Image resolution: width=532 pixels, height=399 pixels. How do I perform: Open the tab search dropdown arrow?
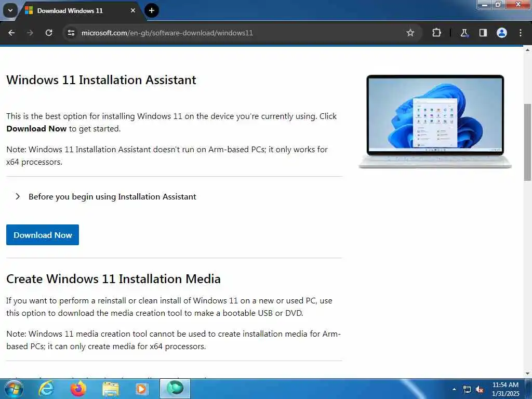[x=10, y=10]
